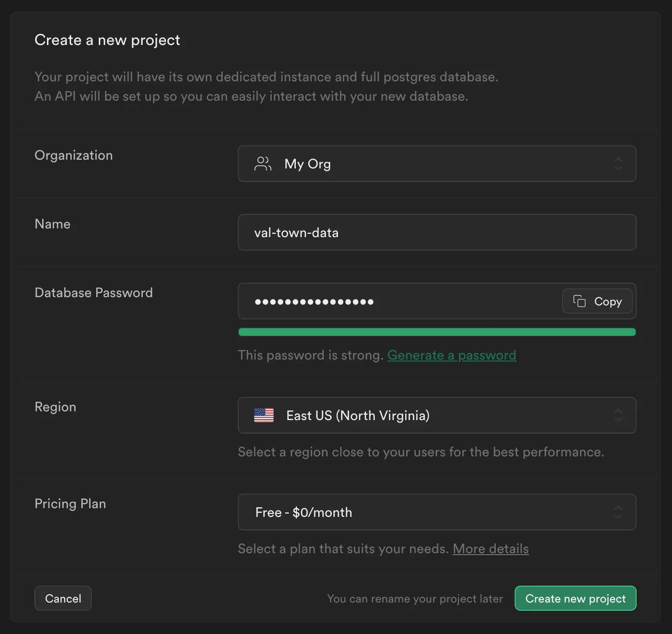
Task: Click the chevron on the Organization selector
Action: coord(618,164)
